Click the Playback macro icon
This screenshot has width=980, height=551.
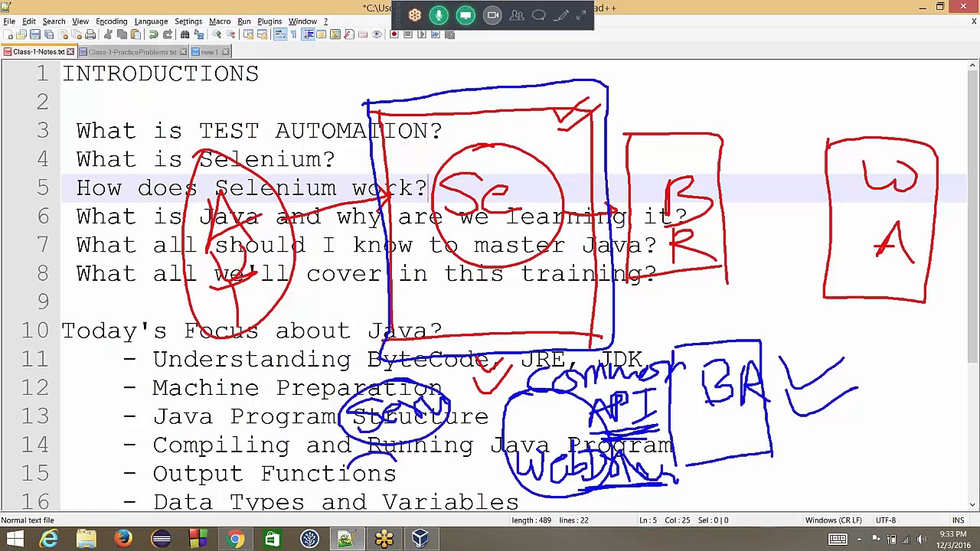click(421, 34)
